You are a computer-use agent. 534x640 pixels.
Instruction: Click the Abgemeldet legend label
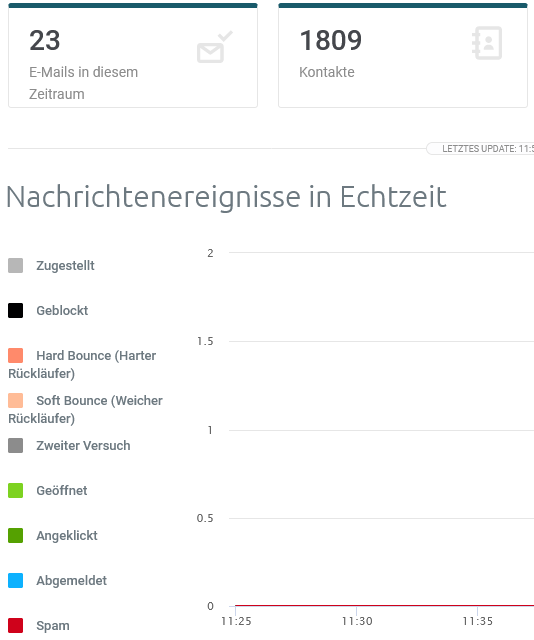(x=71, y=580)
